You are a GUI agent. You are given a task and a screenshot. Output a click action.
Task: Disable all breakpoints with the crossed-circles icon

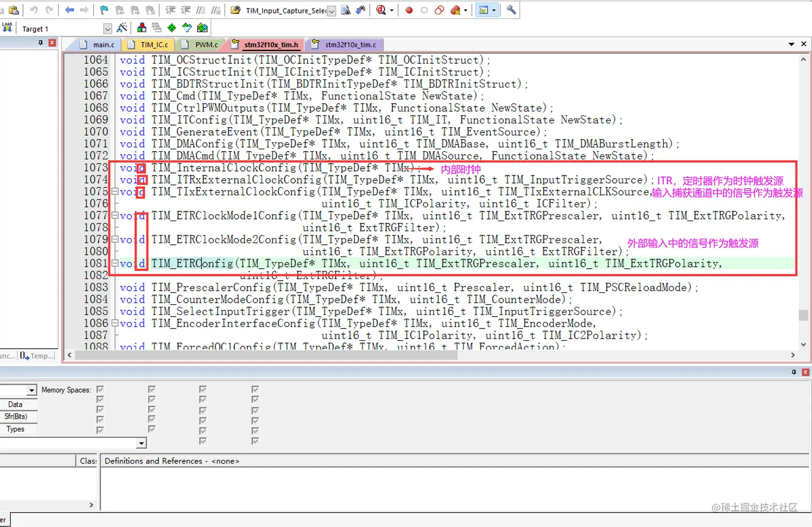[x=439, y=10]
